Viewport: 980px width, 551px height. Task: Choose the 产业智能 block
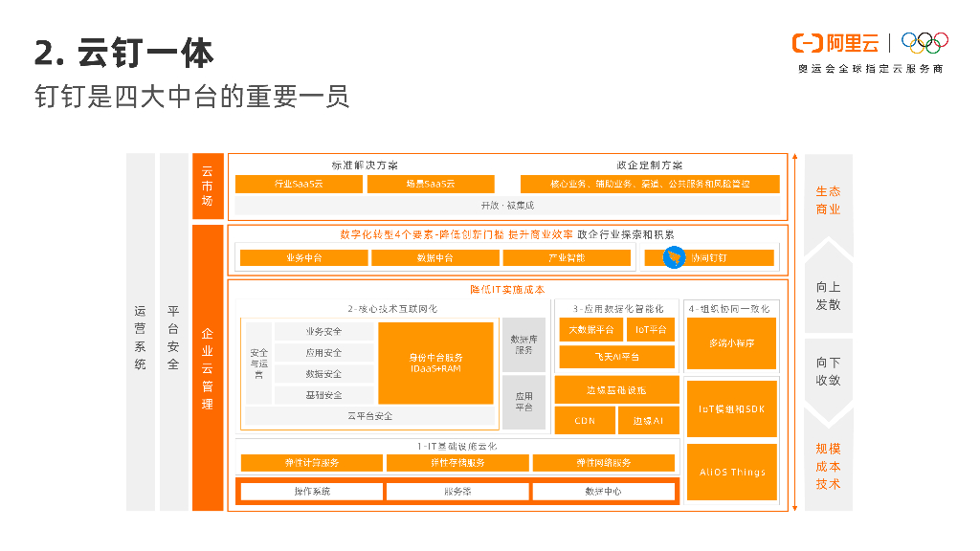567,258
